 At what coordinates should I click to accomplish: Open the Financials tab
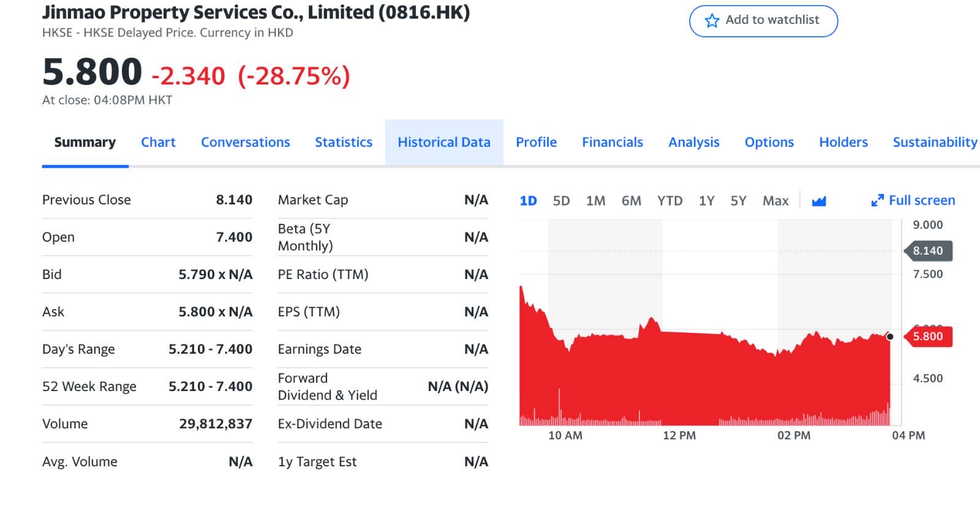coord(612,142)
